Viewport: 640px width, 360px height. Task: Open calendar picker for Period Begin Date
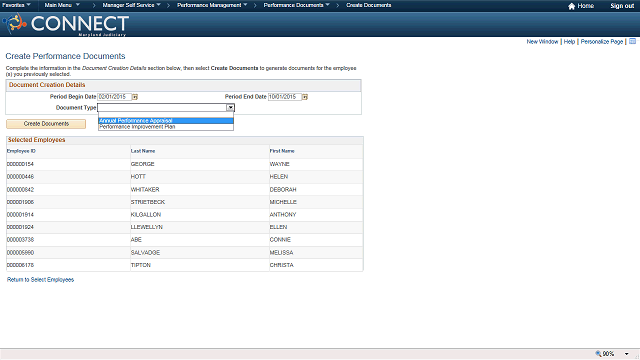coord(135,97)
